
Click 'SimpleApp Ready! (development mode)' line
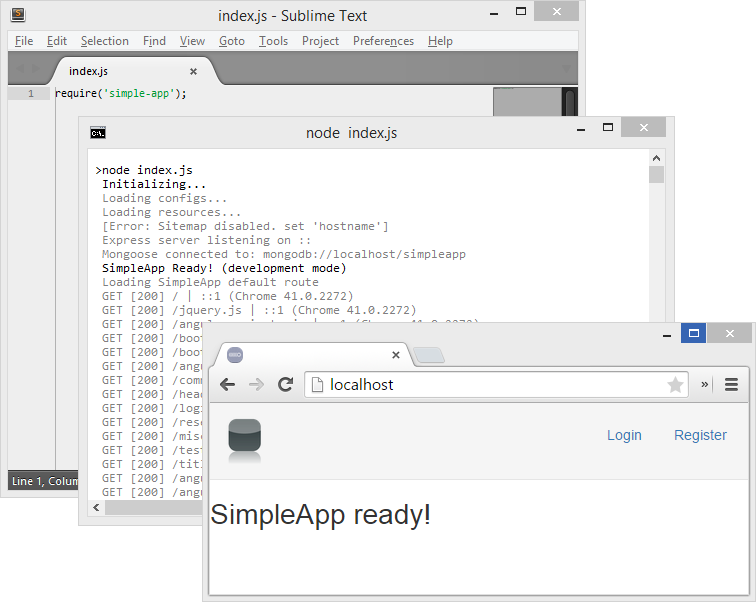(x=224, y=268)
